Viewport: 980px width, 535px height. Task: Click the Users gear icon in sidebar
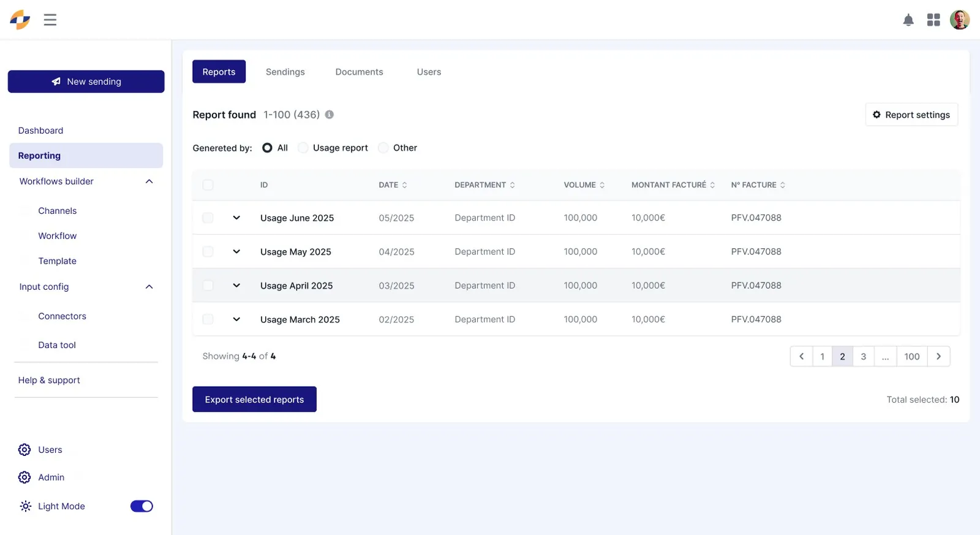point(24,450)
